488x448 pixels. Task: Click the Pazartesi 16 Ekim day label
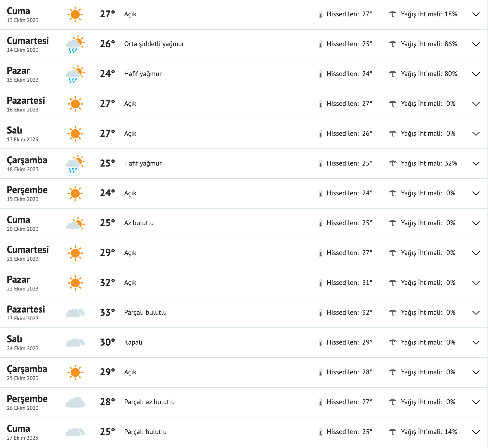pyautogui.click(x=26, y=100)
